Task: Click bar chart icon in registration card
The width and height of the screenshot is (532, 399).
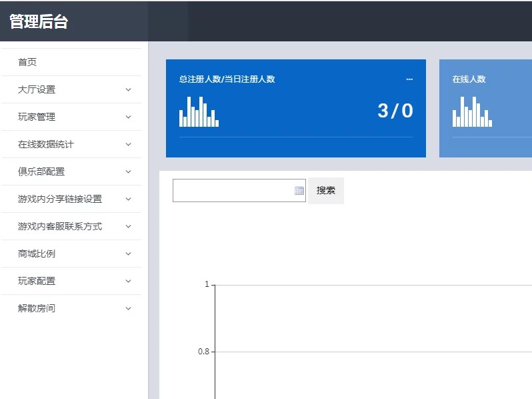Action: tap(199, 112)
